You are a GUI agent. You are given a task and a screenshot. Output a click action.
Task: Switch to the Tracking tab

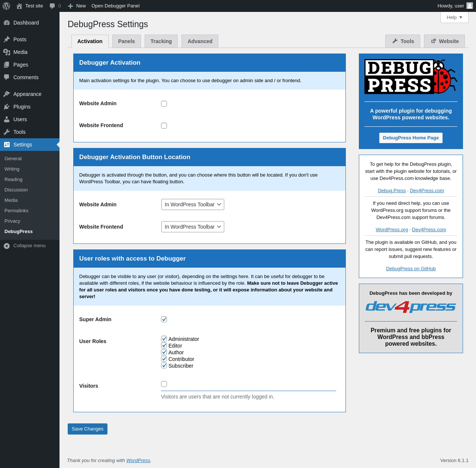[x=161, y=41]
